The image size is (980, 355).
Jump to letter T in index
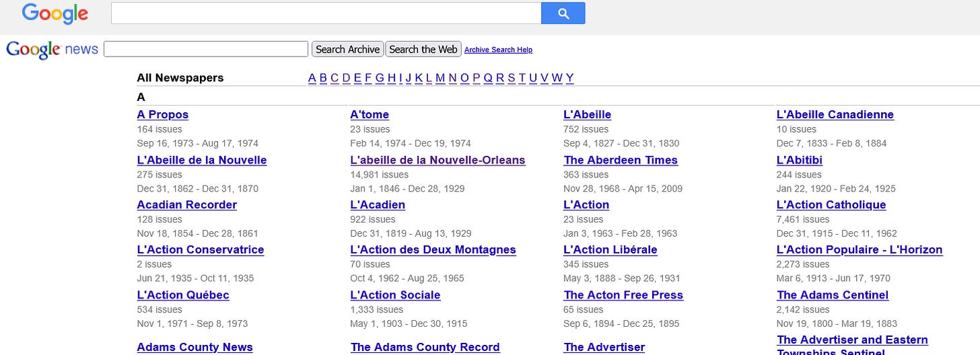pyautogui.click(x=522, y=78)
